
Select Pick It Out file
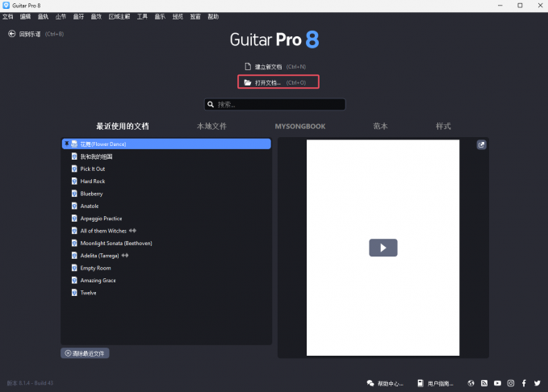pos(166,169)
